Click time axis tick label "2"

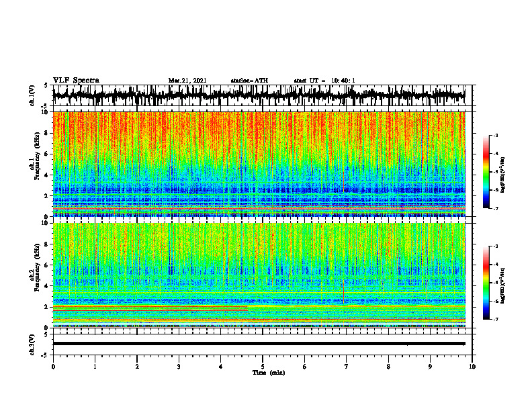(137, 367)
